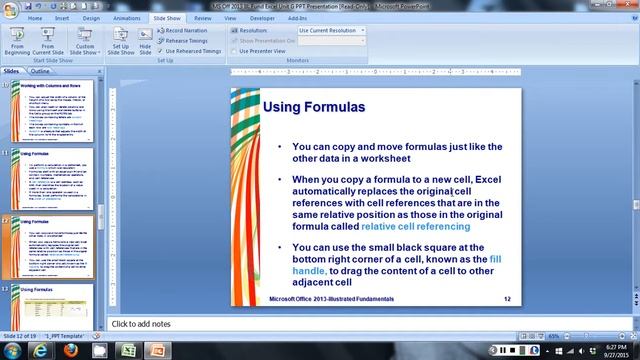Toggle Use Rehearsed Timings checkbox
Image resolution: width=640 pixels, height=360 pixels.
(160, 51)
